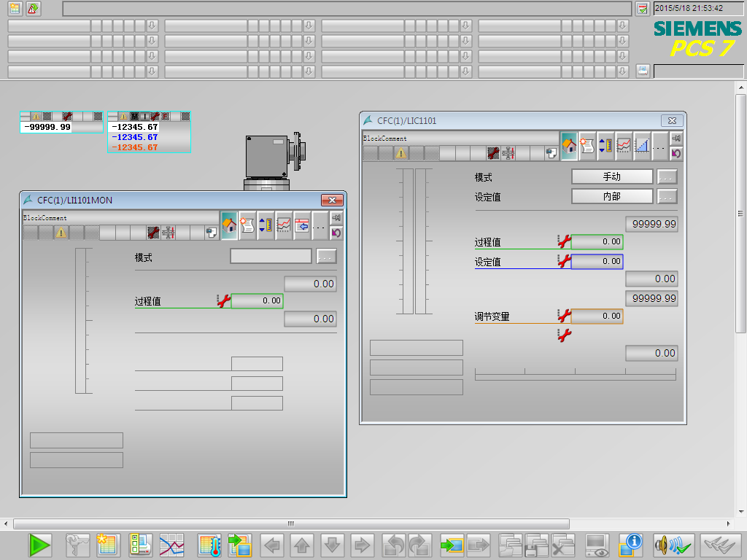Click the 过程值 value field in LIC1101
This screenshot has width=747, height=560.
pyautogui.click(x=597, y=242)
